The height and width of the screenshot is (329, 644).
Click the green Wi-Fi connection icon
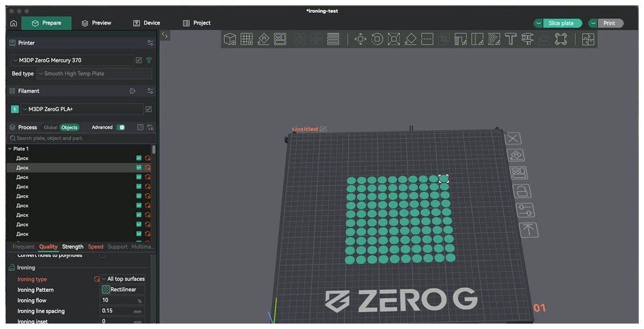[149, 60]
